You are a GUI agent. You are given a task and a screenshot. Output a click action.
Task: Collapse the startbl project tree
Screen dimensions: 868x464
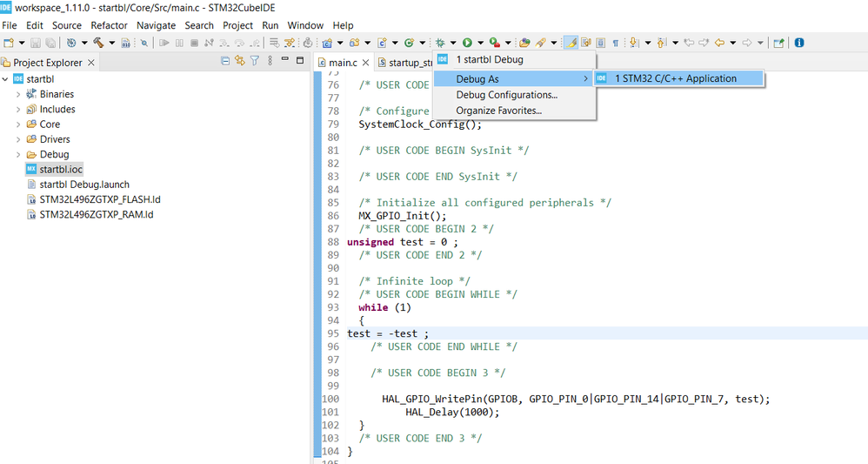pos(5,79)
